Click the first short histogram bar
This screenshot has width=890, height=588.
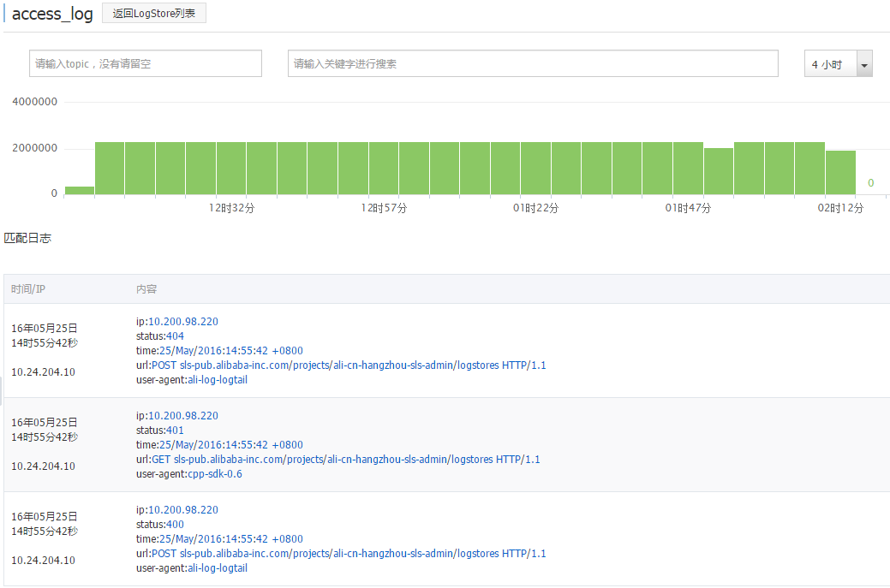[x=80, y=191]
